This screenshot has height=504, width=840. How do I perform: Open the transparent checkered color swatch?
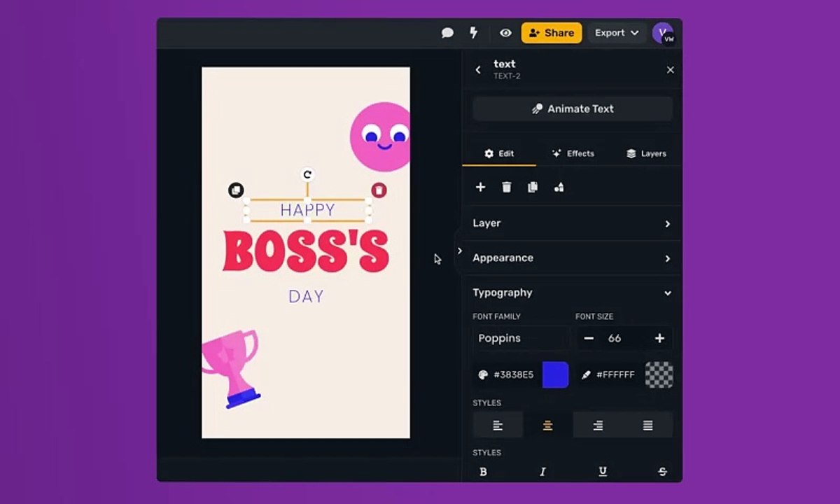tap(659, 374)
